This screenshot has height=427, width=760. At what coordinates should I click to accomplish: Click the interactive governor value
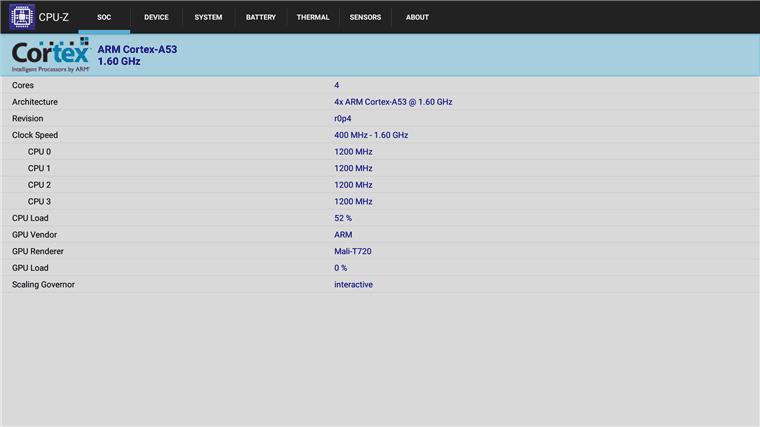pos(353,285)
